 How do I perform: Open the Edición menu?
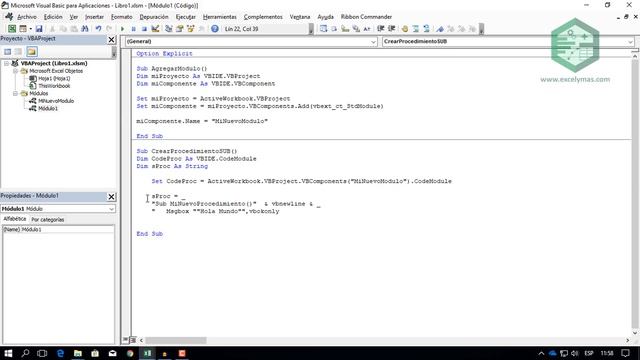pos(53,17)
